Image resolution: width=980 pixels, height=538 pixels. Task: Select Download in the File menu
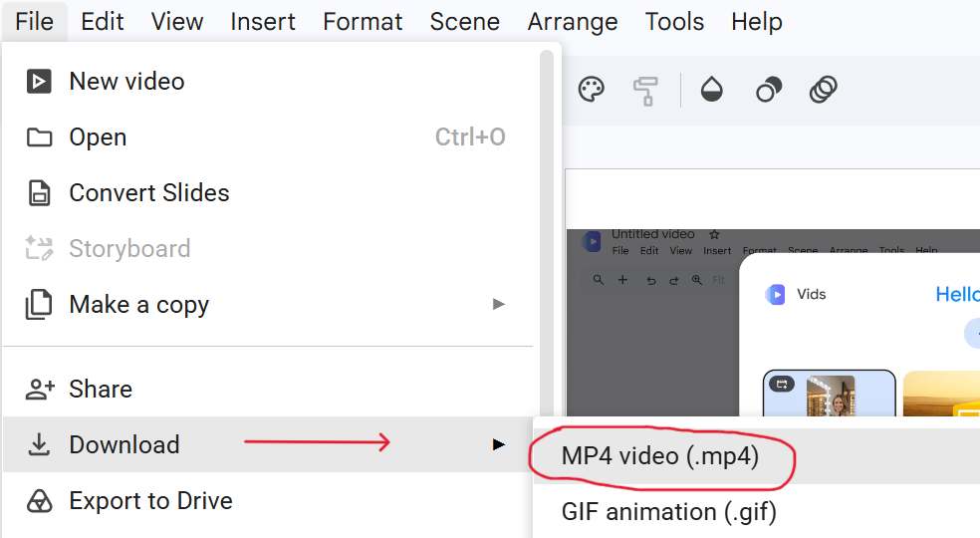(269, 444)
